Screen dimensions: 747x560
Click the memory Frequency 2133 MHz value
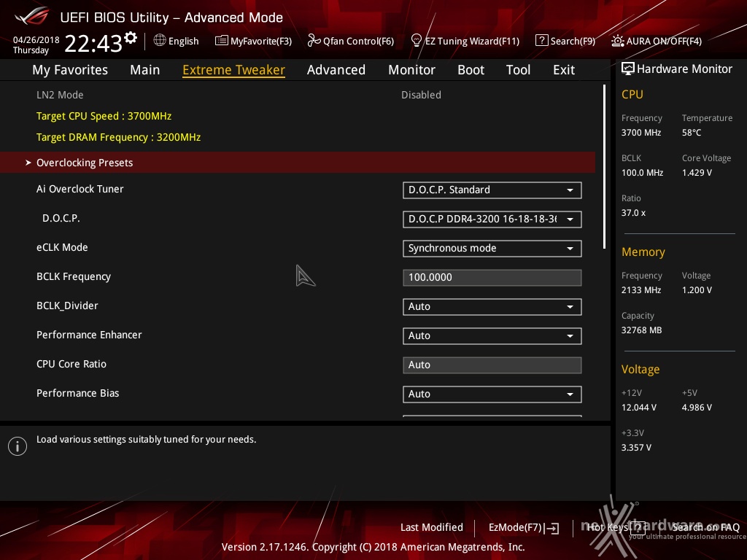pyautogui.click(x=640, y=289)
